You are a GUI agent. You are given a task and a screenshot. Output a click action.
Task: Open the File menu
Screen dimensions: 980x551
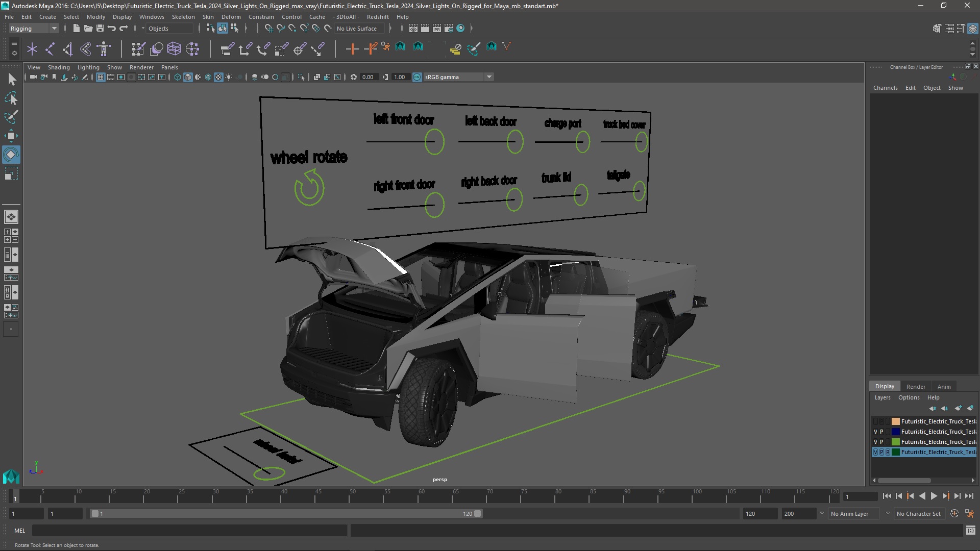pos(9,17)
